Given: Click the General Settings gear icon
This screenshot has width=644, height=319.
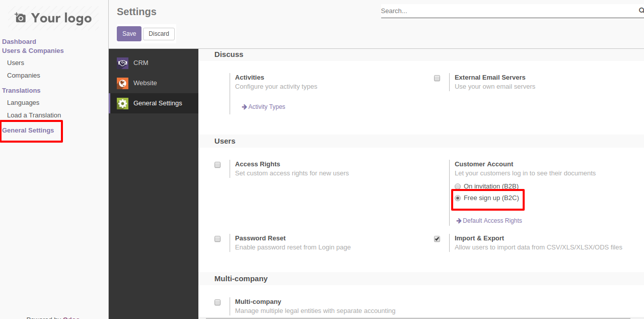Looking at the screenshot, I should pyautogui.click(x=122, y=103).
